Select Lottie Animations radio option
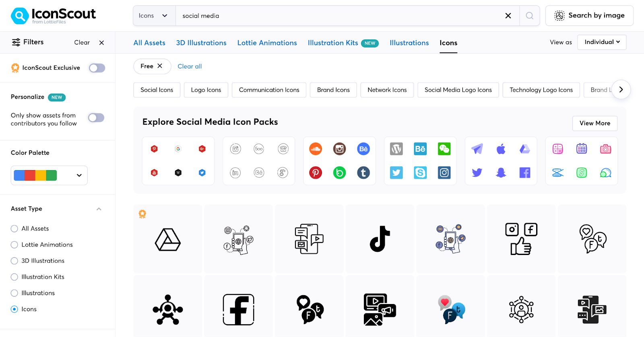This screenshot has width=644, height=337. point(14,245)
